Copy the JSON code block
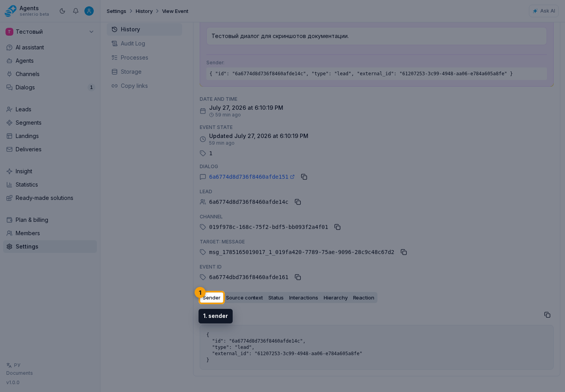The height and width of the screenshot is (392, 565). point(547,315)
